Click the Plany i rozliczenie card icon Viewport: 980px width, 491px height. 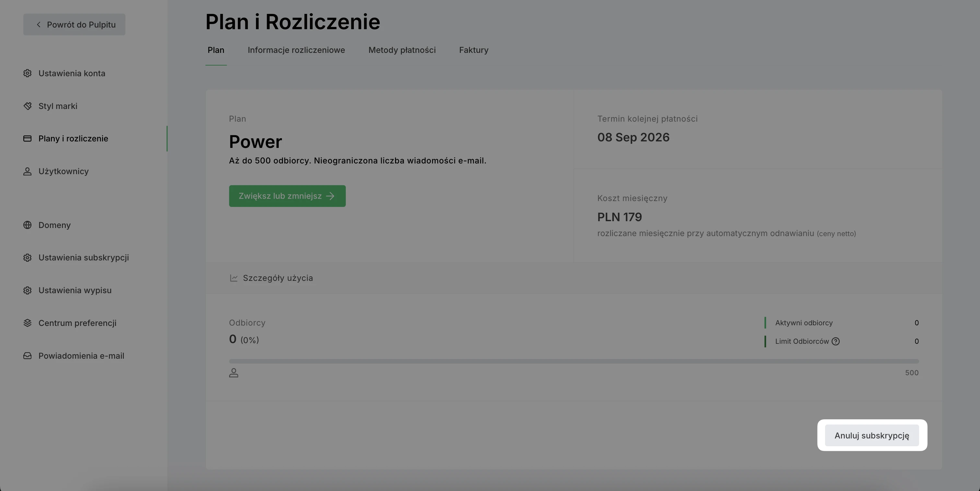point(28,138)
